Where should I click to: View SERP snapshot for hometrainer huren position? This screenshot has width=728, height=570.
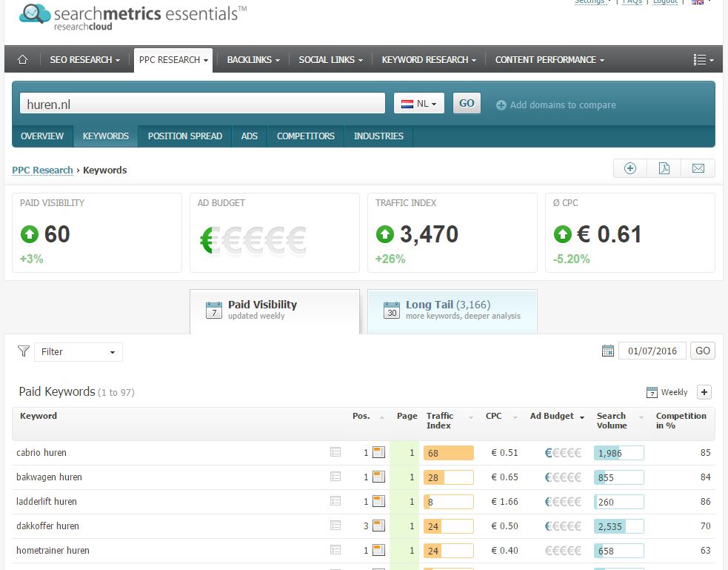[379, 550]
